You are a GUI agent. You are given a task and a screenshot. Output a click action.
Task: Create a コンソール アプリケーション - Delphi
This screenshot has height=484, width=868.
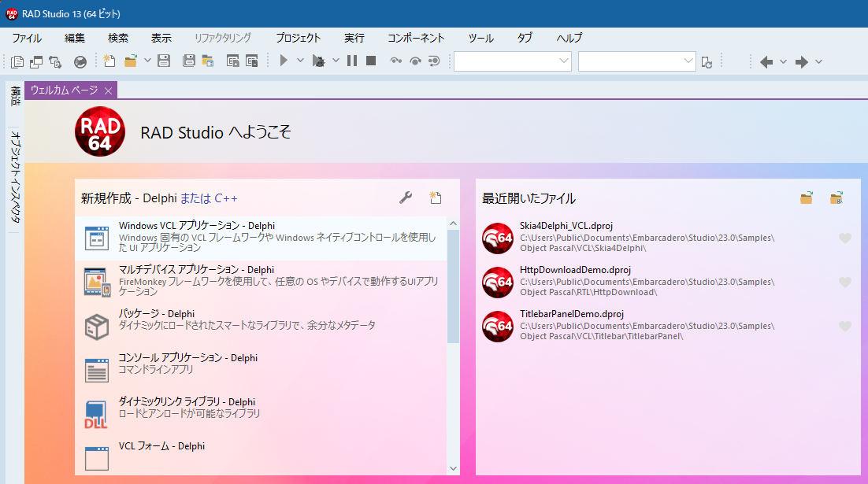point(261,370)
